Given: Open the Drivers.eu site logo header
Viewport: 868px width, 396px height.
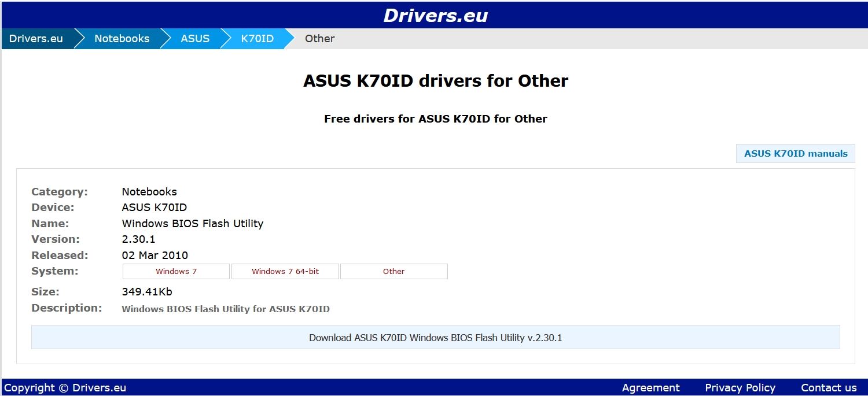Looking at the screenshot, I should click(x=435, y=16).
